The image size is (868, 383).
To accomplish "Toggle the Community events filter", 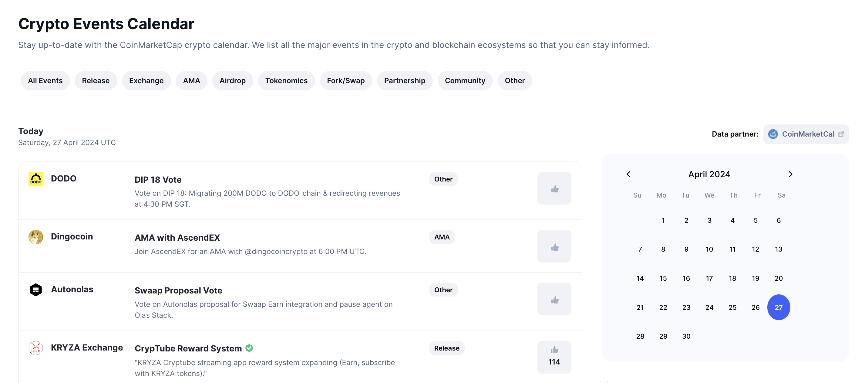I will (465, 80).
